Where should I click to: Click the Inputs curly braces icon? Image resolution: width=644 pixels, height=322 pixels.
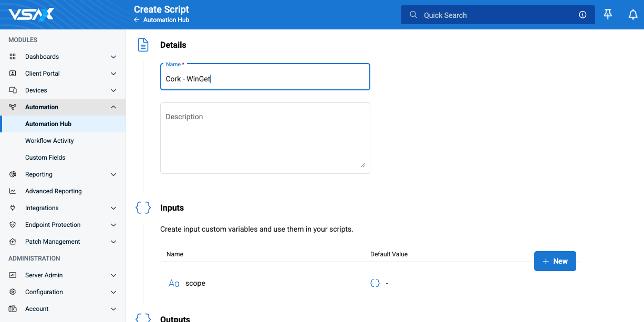pos(143,208)
